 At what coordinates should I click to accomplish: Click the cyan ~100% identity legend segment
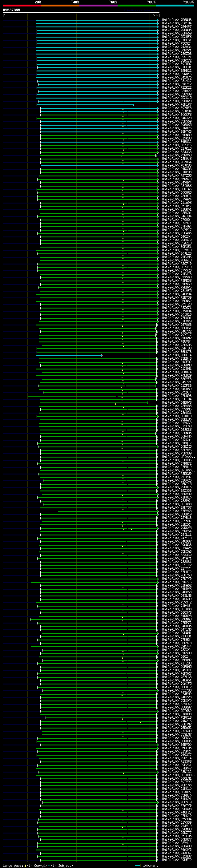pyautogui.click(x=175, y=6)
